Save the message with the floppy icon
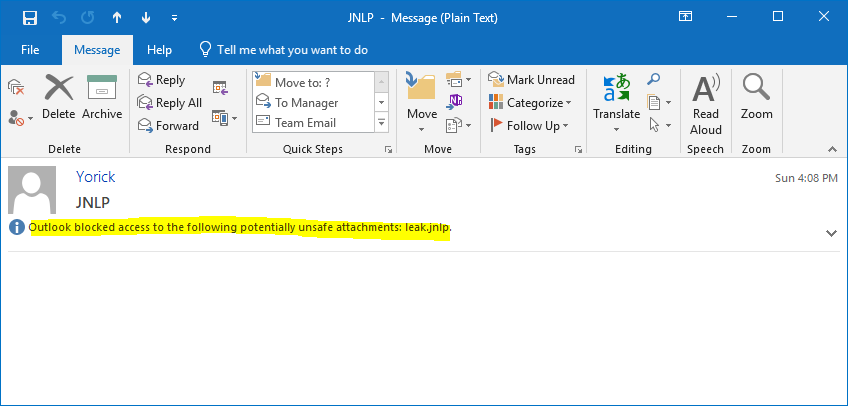 pyautogui.click(x=30, y=18)
